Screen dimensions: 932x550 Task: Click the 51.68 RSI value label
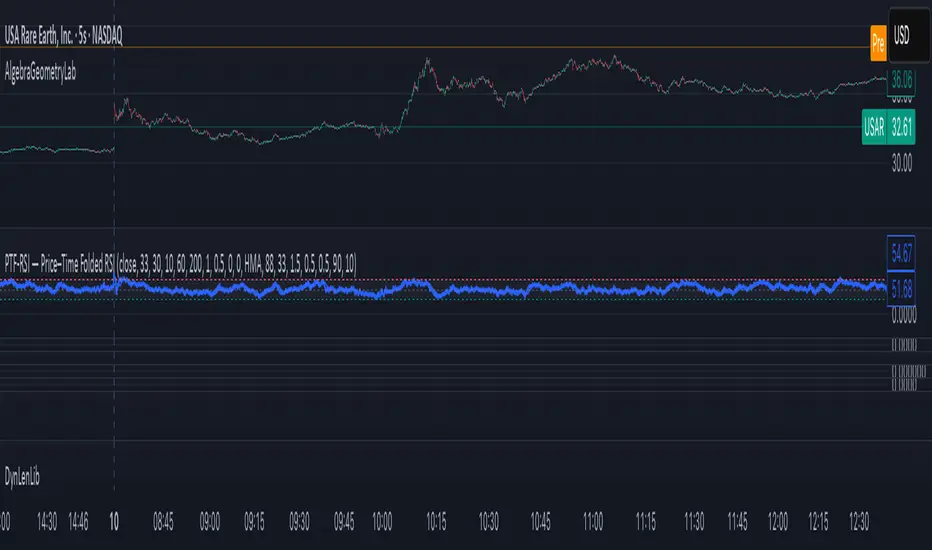(x=901, y=289)
